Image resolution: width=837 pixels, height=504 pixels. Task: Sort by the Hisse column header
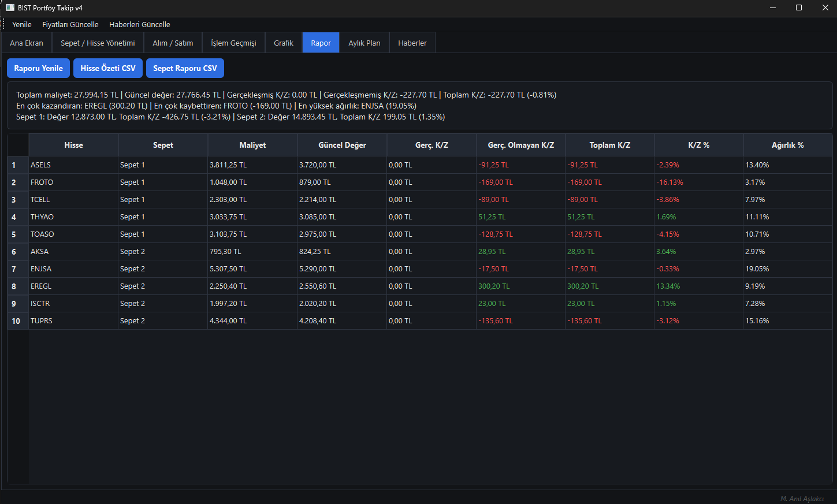click(73, 145)
